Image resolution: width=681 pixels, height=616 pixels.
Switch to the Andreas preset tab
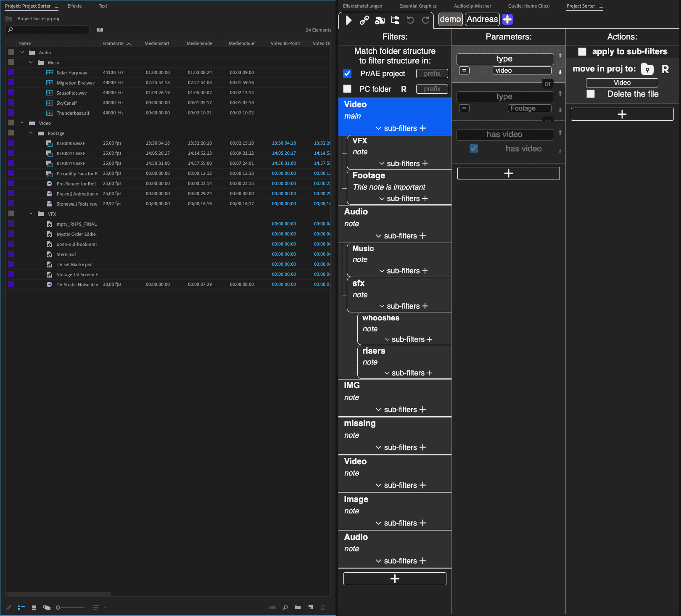point(482,19)
